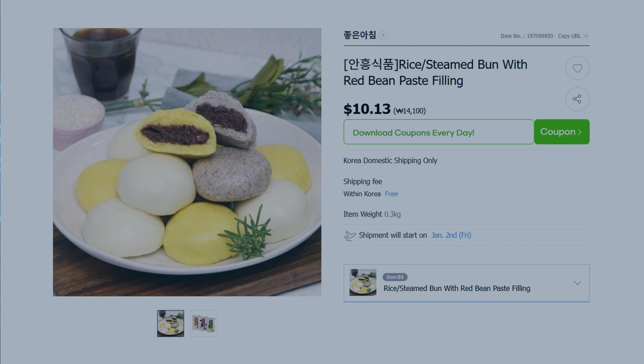Click the Item 01 badge label

click(395, 277)
